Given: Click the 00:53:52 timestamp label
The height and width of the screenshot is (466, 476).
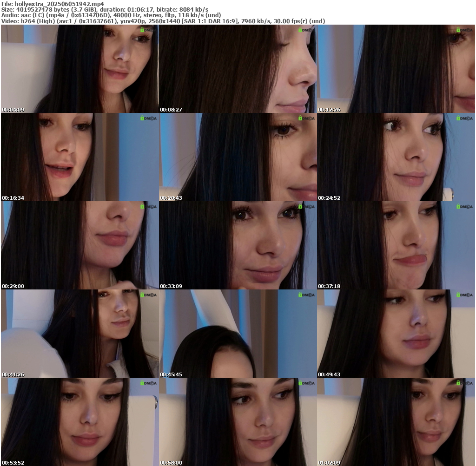Looking at the screenshot, I should click(13, 463).
